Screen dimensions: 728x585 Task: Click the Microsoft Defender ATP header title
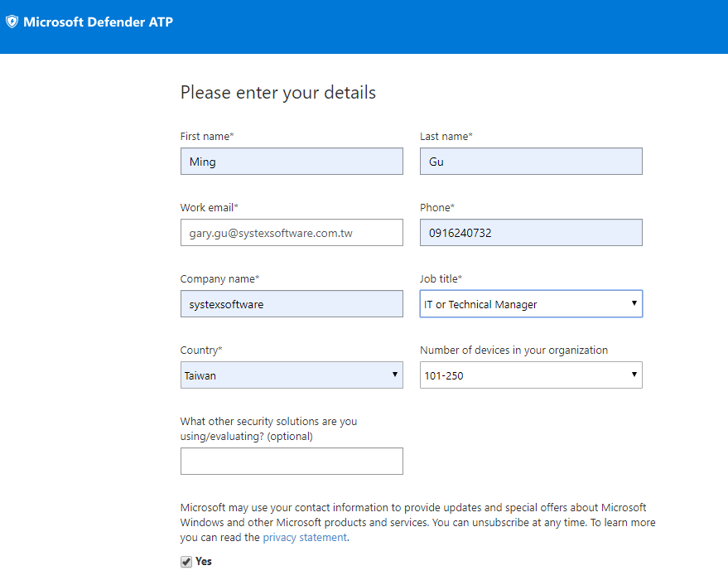tap(98, 22)
